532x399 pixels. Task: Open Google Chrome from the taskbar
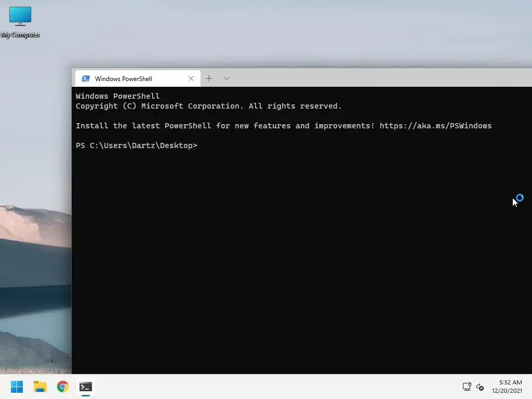[x=63, y=387]
